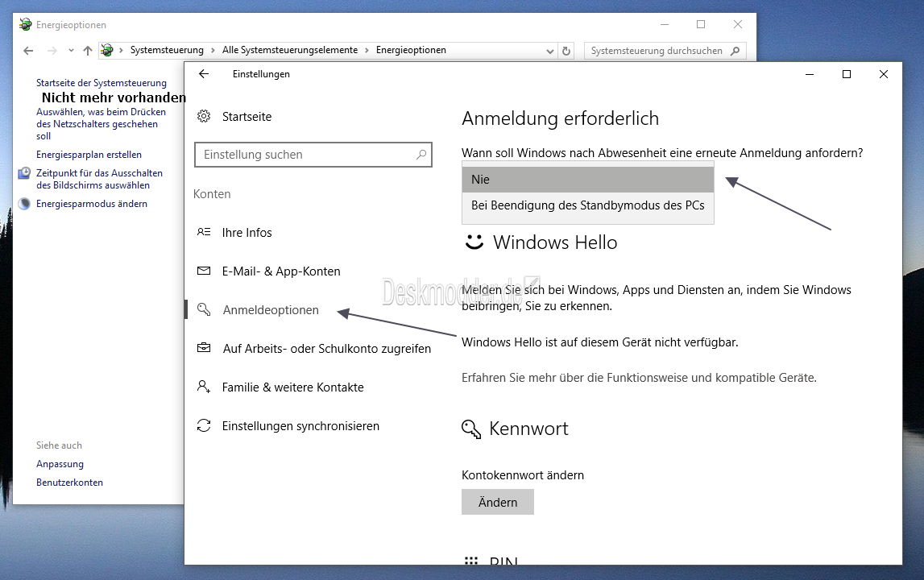This screenshot has height=580, width=924.
Task: Click the sync arrows icon
Action: 204,425
